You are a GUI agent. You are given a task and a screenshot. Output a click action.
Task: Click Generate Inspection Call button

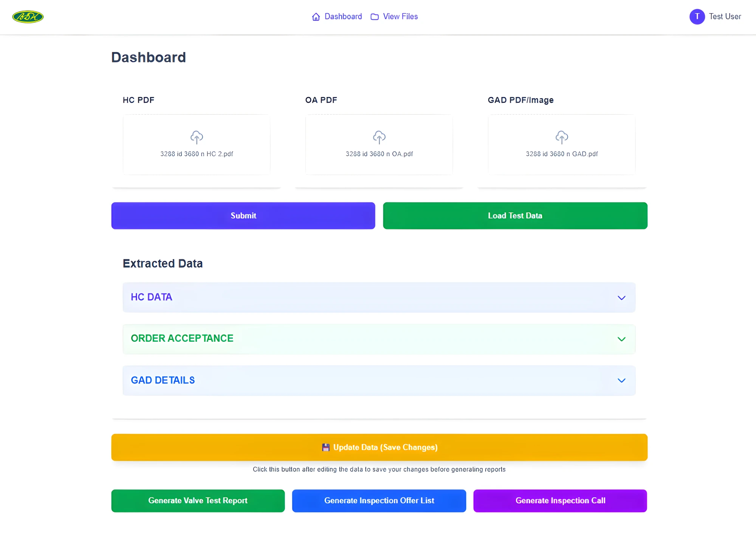pyautogui.click(x=560, y=501)
